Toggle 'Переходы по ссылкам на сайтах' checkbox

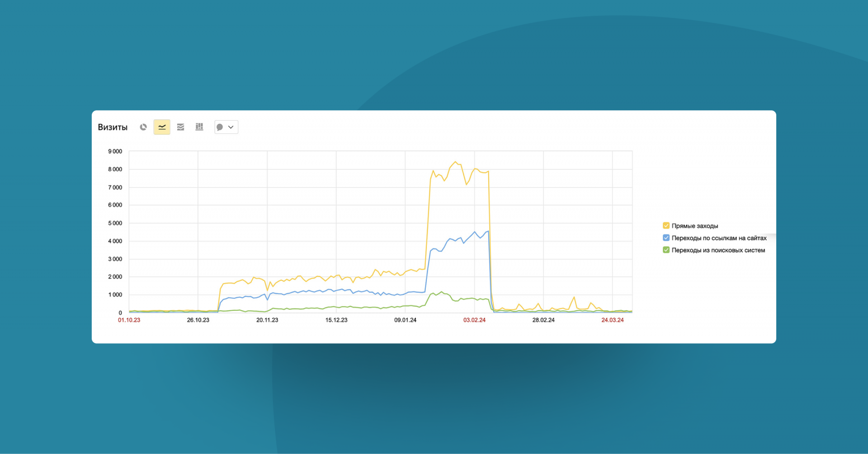coord(666,238)
